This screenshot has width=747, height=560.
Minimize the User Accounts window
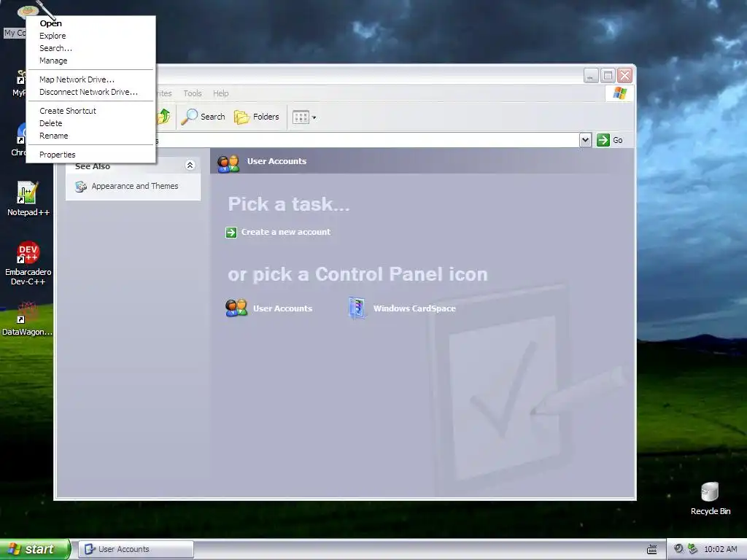591,76
